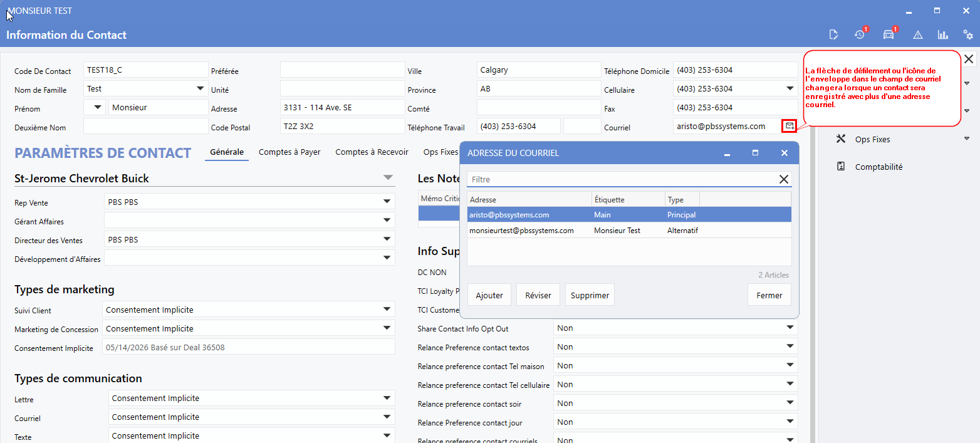This screenshot has height=443, width=980.
Task: Open the Directeur des Ventes dropdown
Action: (x=387, y=239)
